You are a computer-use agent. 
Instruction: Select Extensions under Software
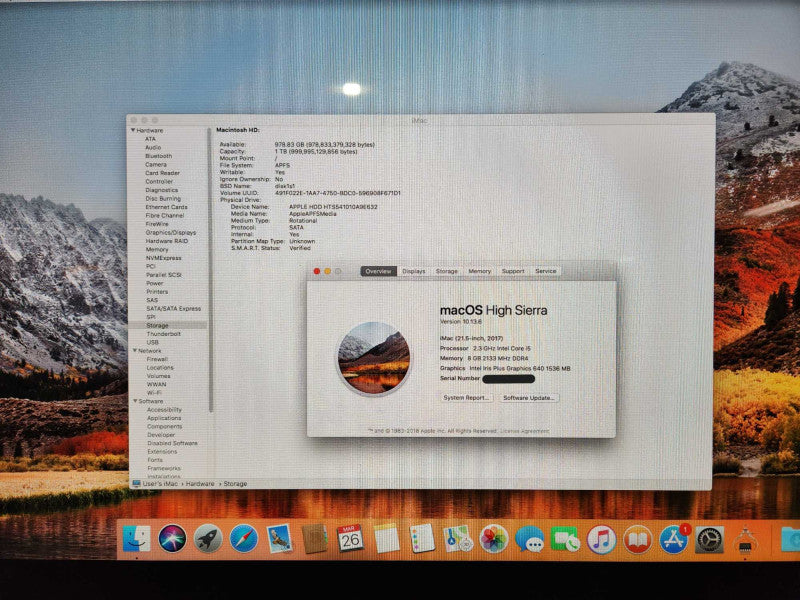pos(162,452)
